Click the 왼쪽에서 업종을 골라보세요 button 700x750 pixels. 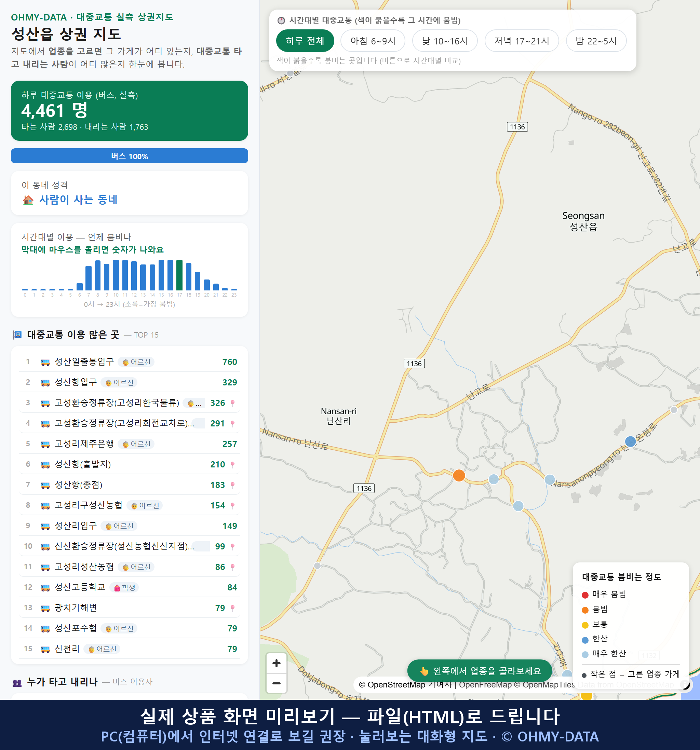480,671
